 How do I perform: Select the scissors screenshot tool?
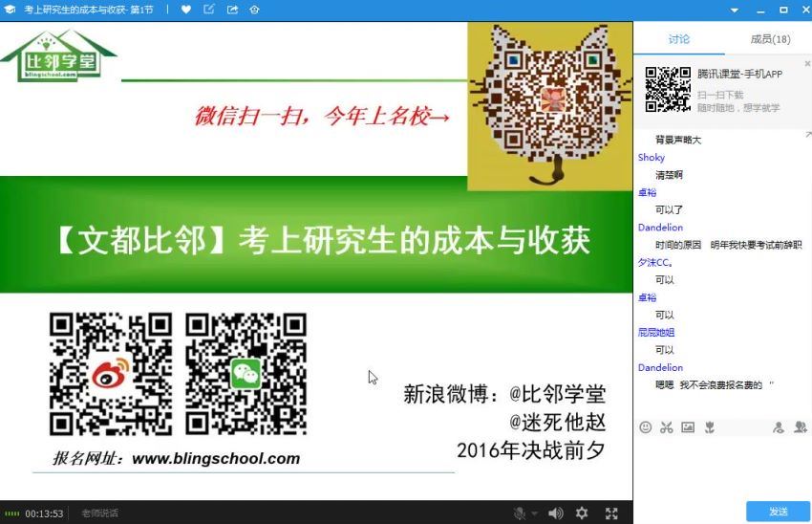tap(667, 427)
